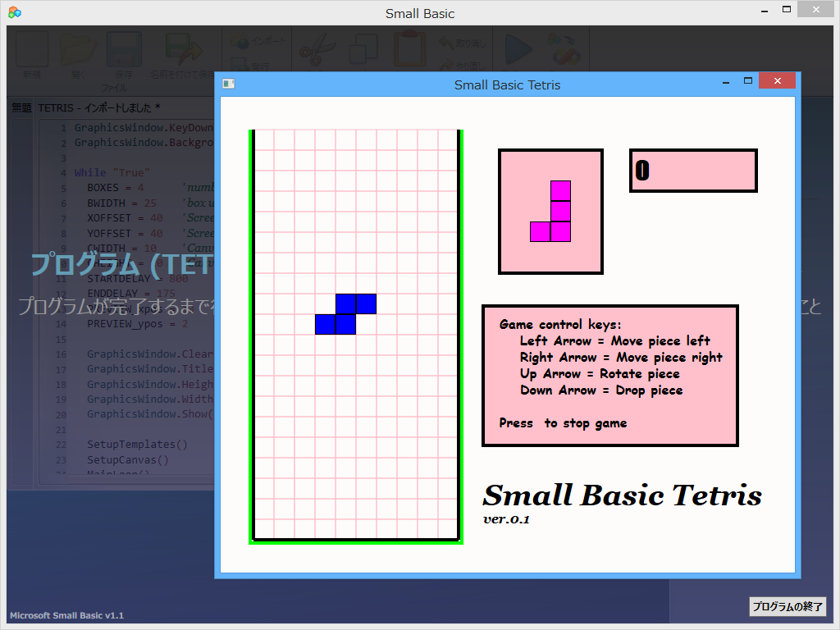Click code line "GraphicsWindow.KeyDown"
The image size is (840, 630).
[144, 127]
